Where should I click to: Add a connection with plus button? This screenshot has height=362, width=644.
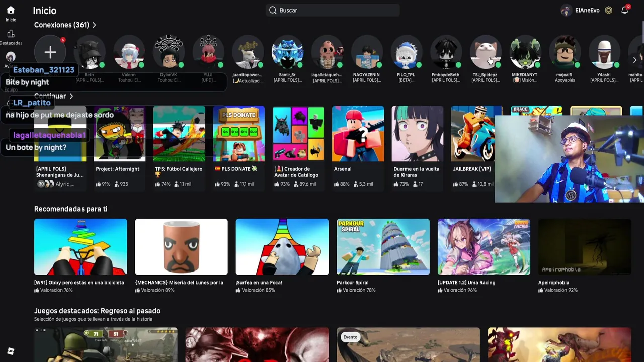pyautogui.click(x=50, y=52)
